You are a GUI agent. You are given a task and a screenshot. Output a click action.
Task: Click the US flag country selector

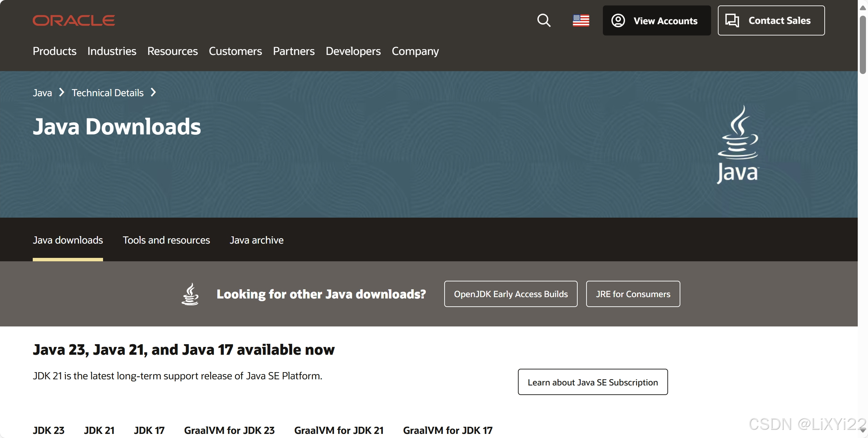pyautogui.click(x=581, y=20)
